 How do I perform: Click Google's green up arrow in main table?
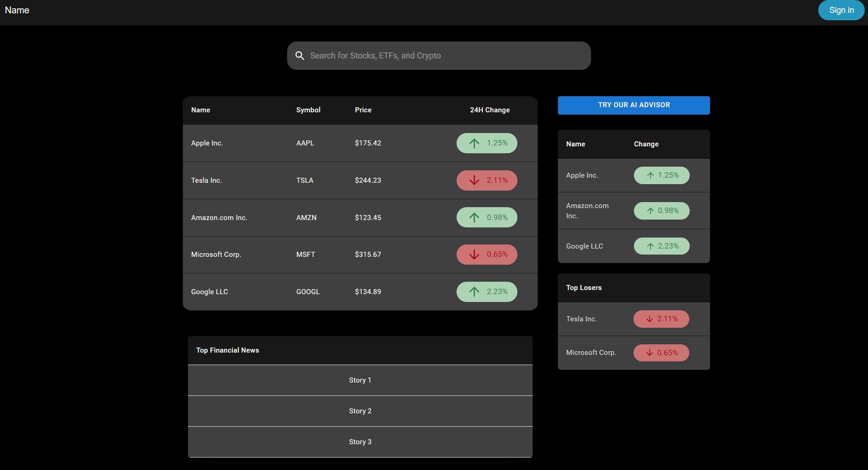click(x=474, y=292)
